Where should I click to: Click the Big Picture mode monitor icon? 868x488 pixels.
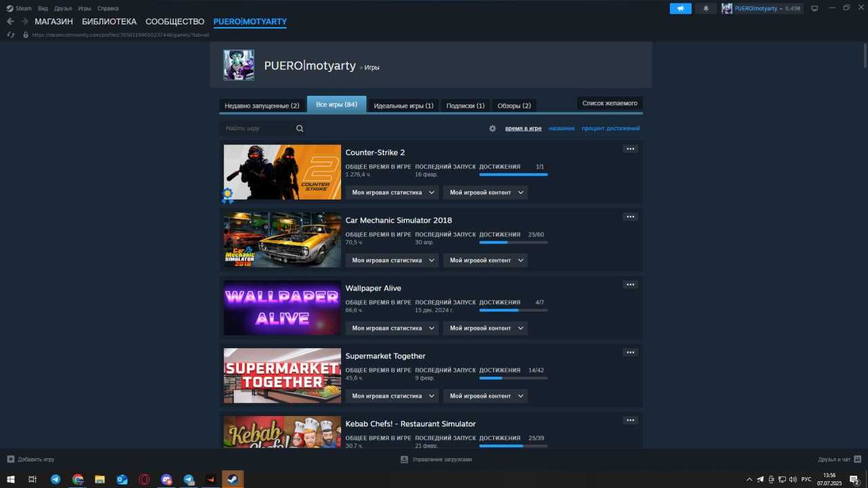[814, 9]
